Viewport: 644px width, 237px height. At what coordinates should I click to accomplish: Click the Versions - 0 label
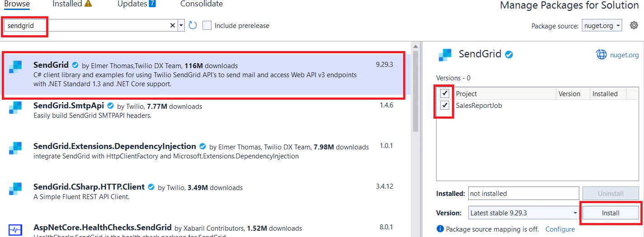click(453, 78)
